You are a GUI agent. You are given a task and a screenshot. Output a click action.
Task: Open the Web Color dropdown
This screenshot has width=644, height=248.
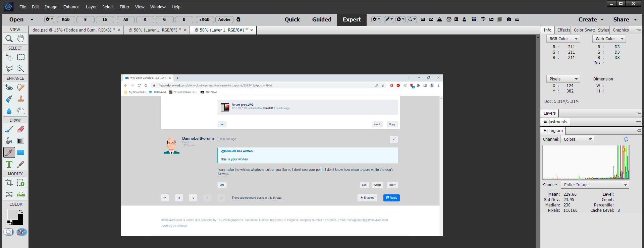click(x=609, y=39)
